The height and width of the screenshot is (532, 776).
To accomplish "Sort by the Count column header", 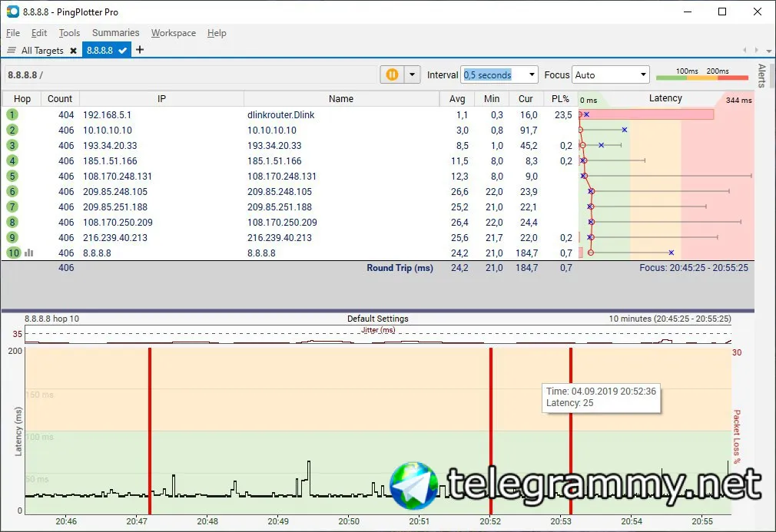I will coord(60,99).
